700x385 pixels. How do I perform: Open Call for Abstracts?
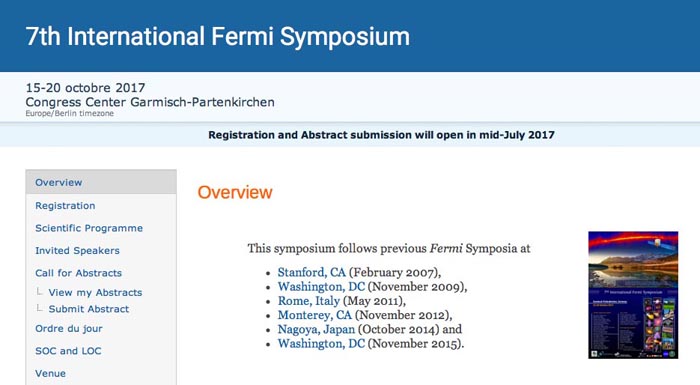tap(79, 272)
